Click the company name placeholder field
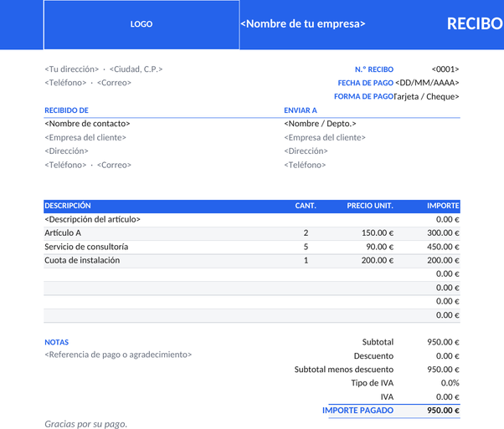504x429 pixels. (303, 23)
